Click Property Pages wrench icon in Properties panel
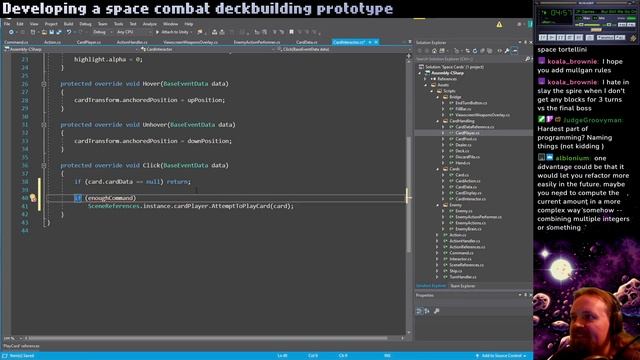Viewport: 640px width, 360px height. pos(437,311)
